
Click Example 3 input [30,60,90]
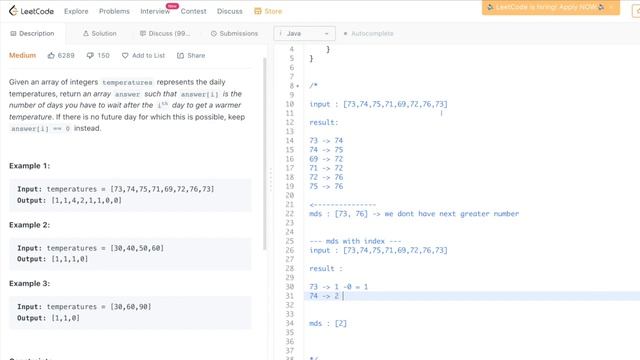point(131,307)
